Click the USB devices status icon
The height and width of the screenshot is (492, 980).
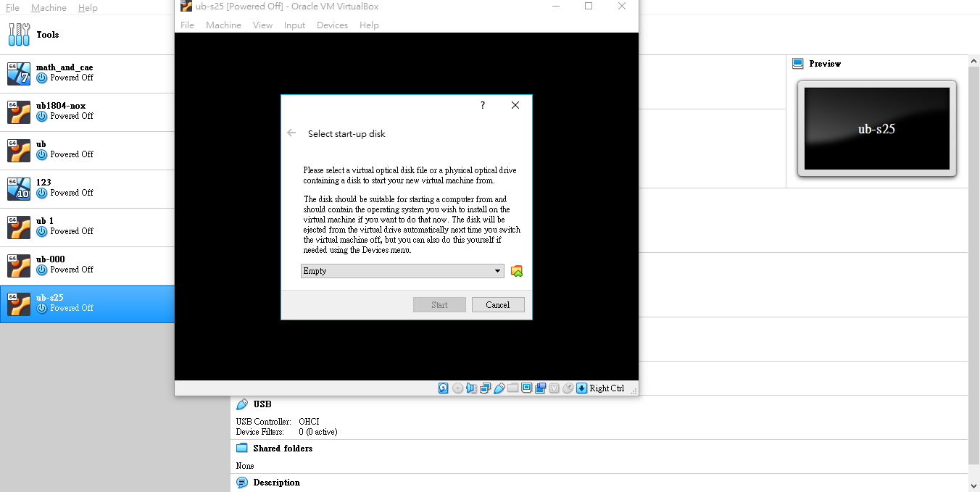click(499, 388)
